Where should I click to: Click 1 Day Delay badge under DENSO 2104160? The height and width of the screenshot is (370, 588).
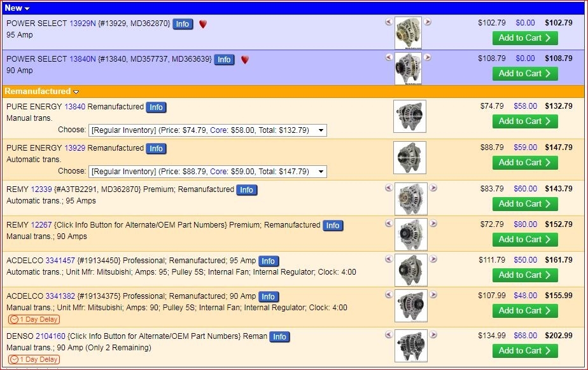pos(34,360)
